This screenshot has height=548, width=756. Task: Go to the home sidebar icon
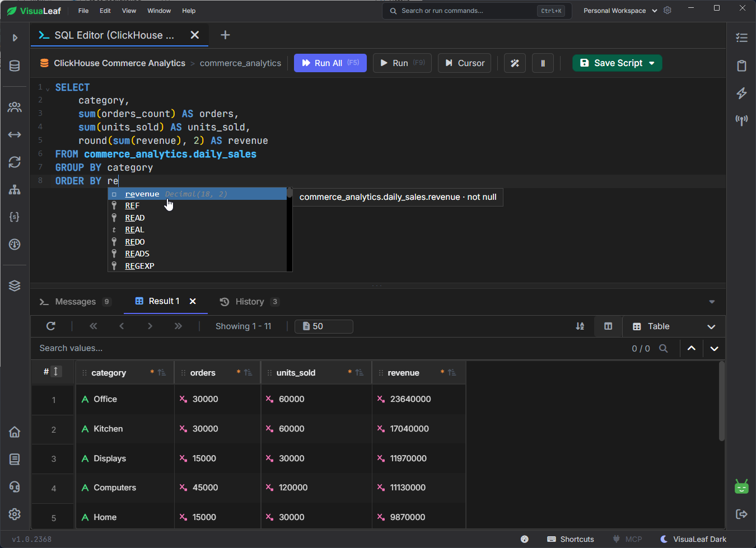coord(15,432)
